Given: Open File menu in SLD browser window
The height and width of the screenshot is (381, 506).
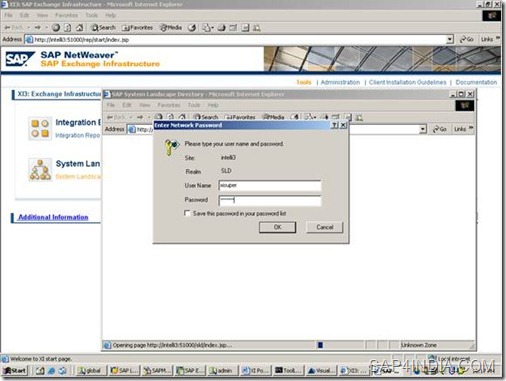Looking at the screenshot, I should coord(111,105).
